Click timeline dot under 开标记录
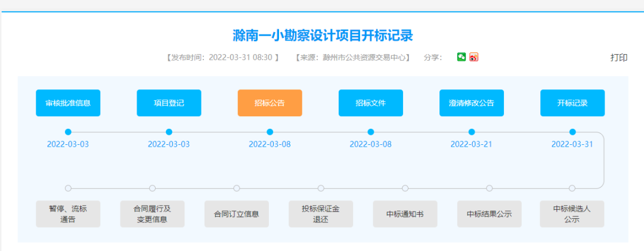644x251 pixels. pyautogui.click(x=572, y=132)
